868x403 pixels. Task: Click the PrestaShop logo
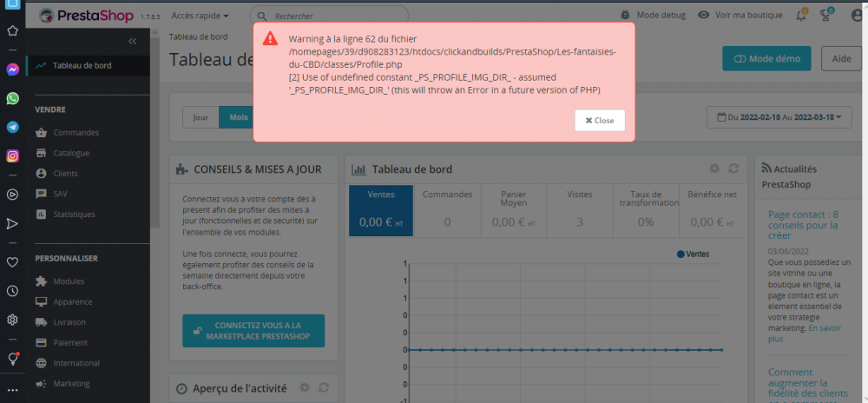[x=86, y=15]
